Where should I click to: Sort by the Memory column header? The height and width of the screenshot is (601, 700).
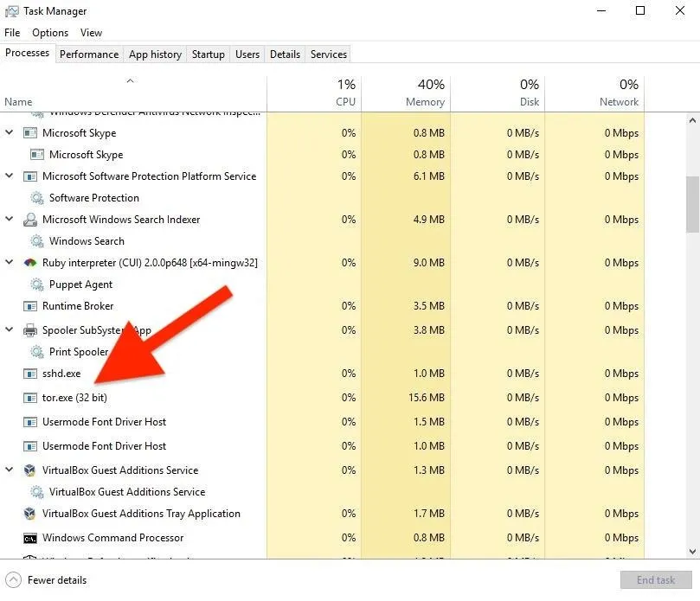406,93
